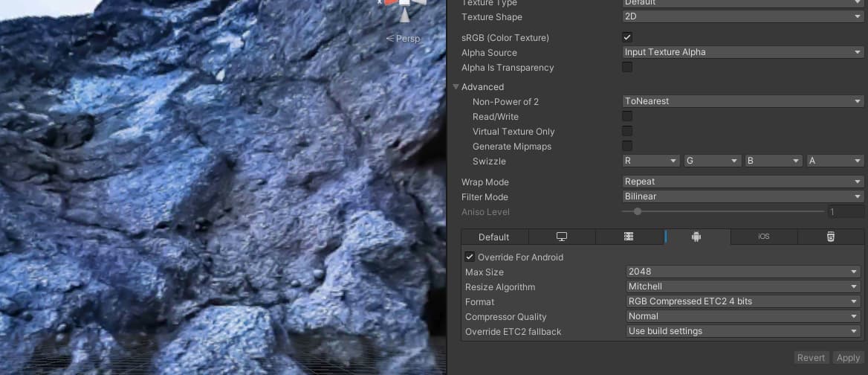This screenshot has height=375, width=868.
Task: Select the Standalone desktop platform tab
Action: 562,237
